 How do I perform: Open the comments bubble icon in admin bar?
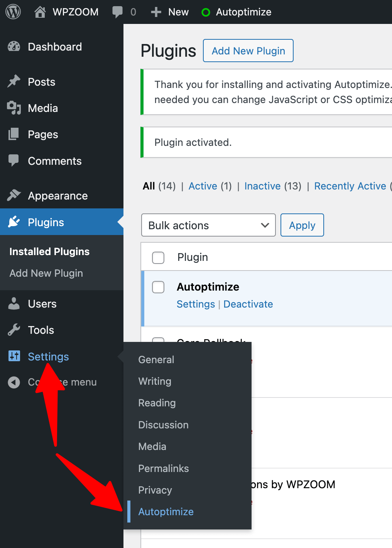tap(117, 12)
